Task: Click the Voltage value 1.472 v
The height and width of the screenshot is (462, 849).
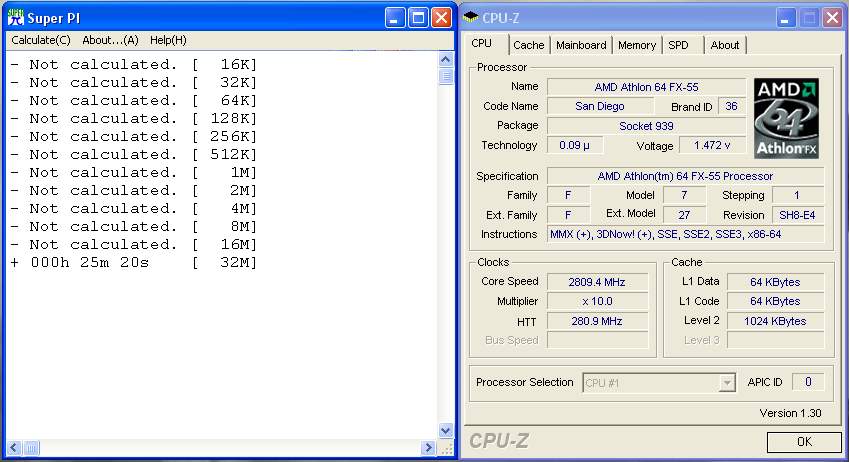Action: (x=712, y=146)
